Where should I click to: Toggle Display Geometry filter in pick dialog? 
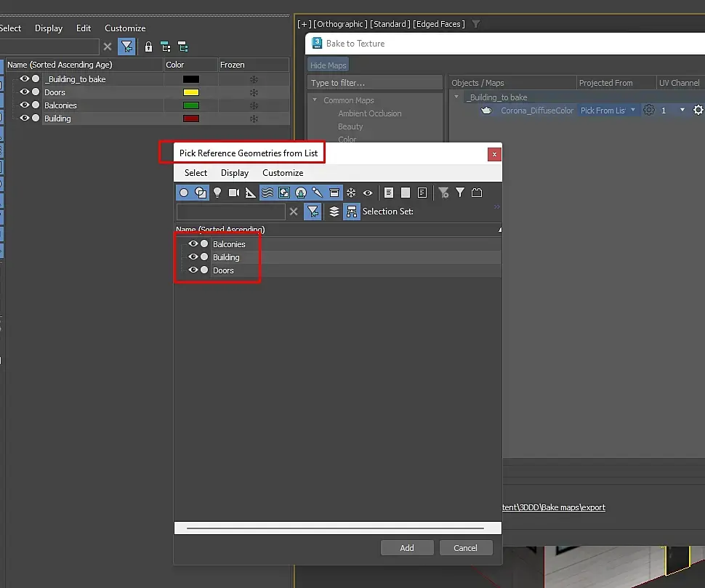(x=184, y=193)
